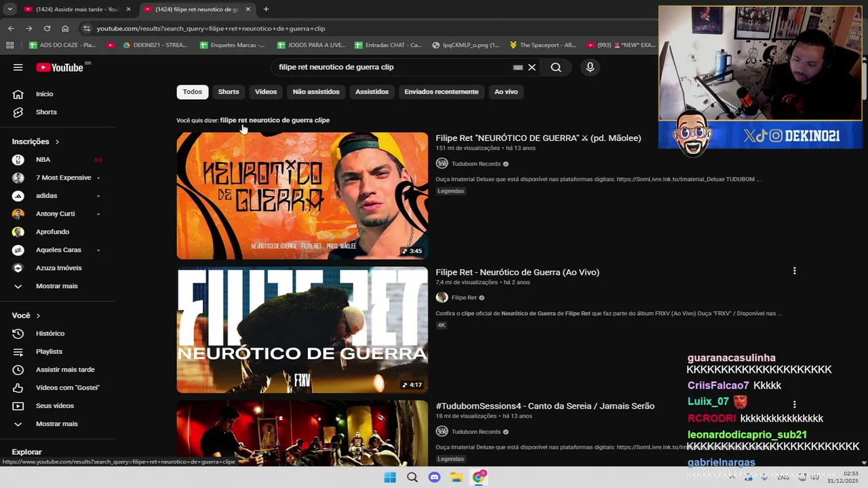Click the browser address bar URL

pyautogui.click(x=211, y=28)
